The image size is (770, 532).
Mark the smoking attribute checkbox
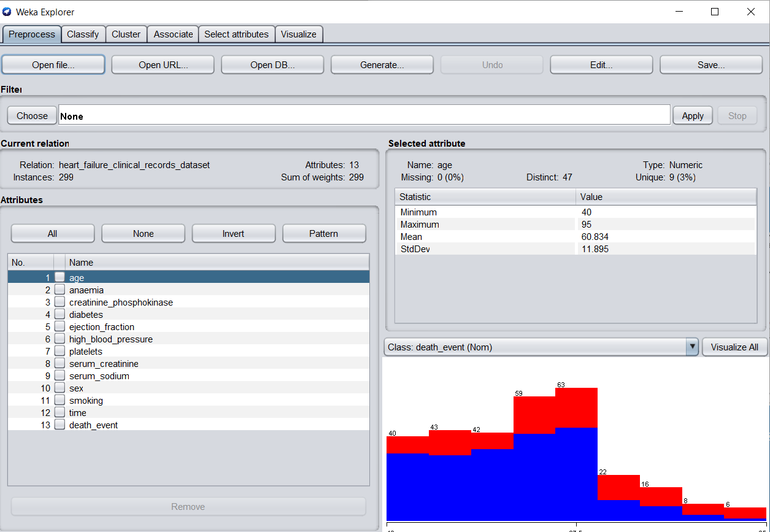pos(60,400)
